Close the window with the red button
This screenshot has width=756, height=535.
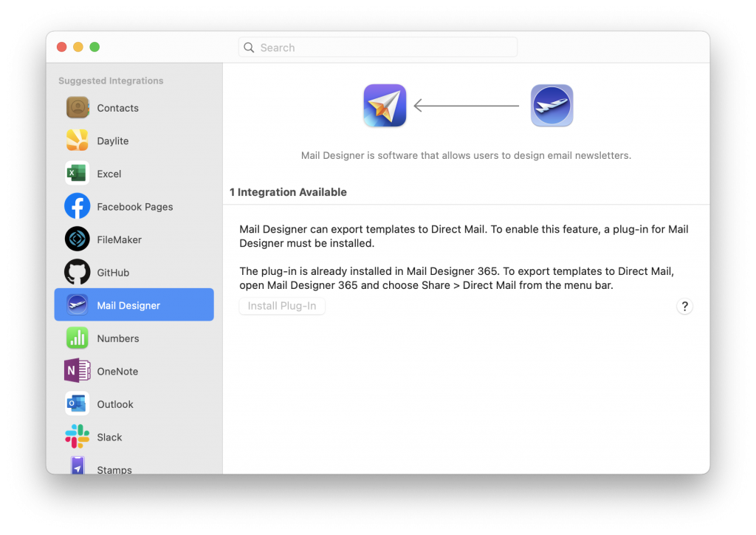(x=62, y=47)
